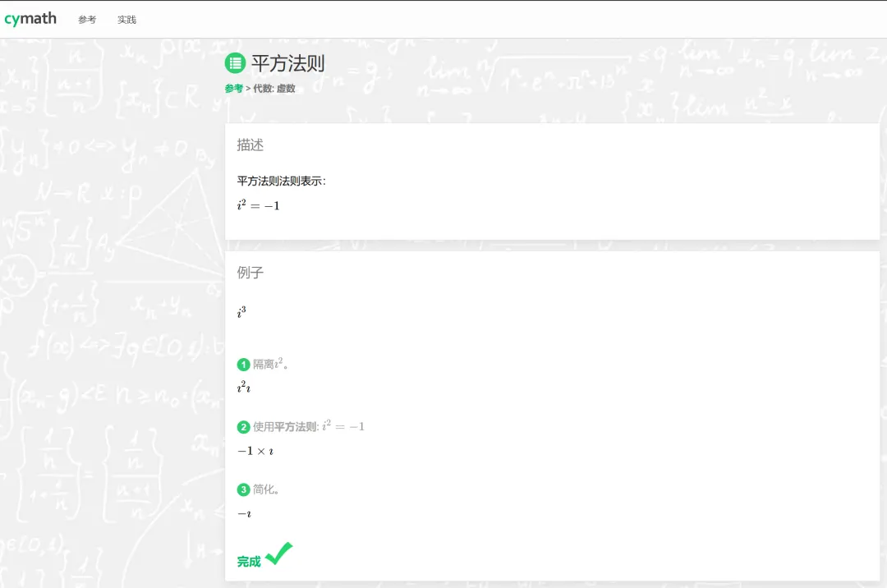Click the i² = −1 formula in description
887x588 pixels.
(x=259, y=204)
